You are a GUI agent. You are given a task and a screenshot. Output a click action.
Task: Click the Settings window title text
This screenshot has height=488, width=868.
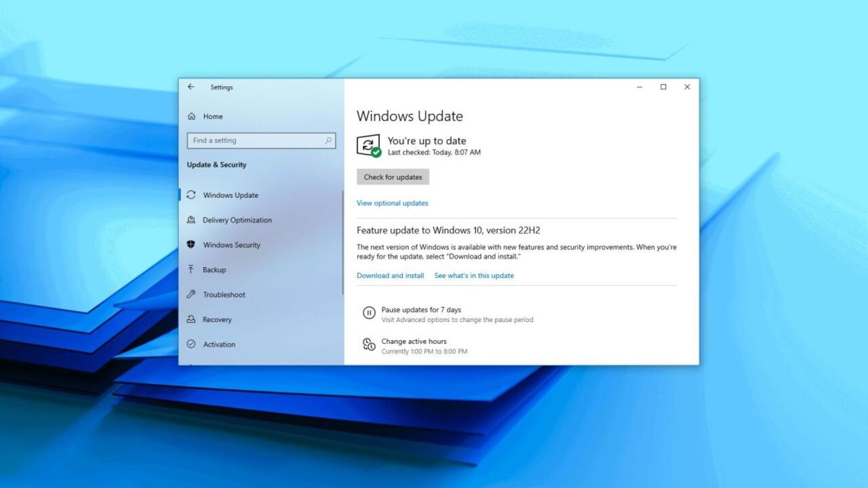click(221, 87)
